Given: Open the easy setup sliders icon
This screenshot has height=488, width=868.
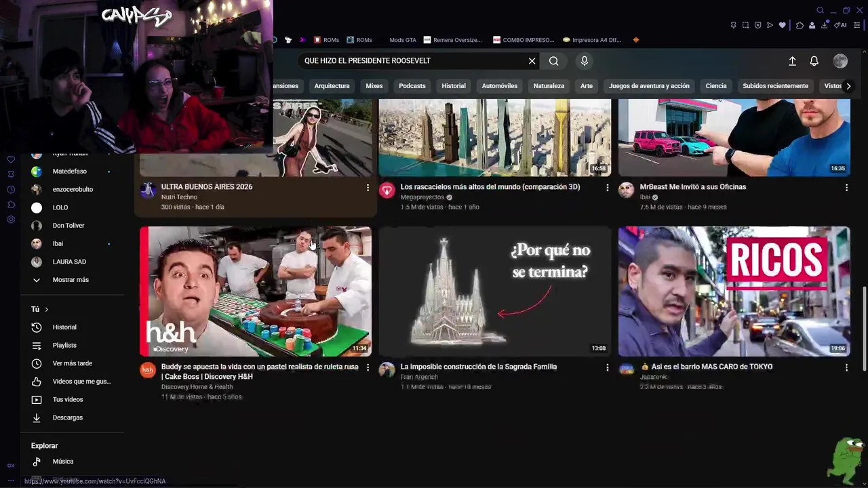Looking at the screenshot, I should tap(857, 25).
